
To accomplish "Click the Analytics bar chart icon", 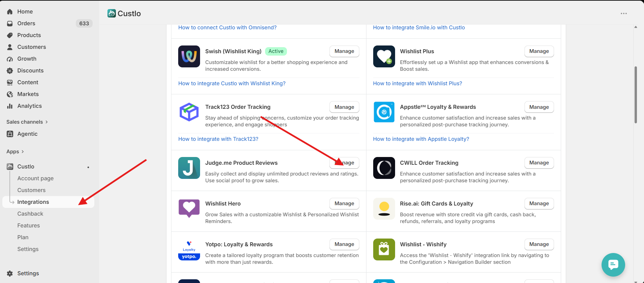I will tap(10, 106).
